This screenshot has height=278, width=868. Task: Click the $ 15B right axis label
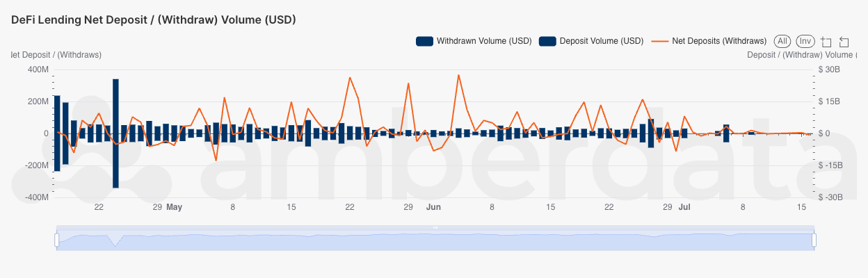(x=829, y=101)
